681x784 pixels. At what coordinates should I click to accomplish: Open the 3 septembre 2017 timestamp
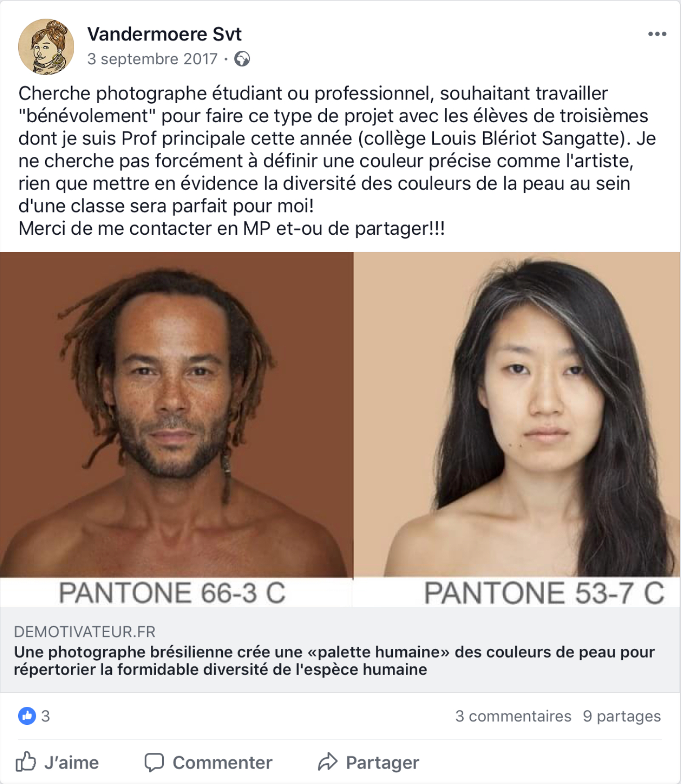point(152,59)
